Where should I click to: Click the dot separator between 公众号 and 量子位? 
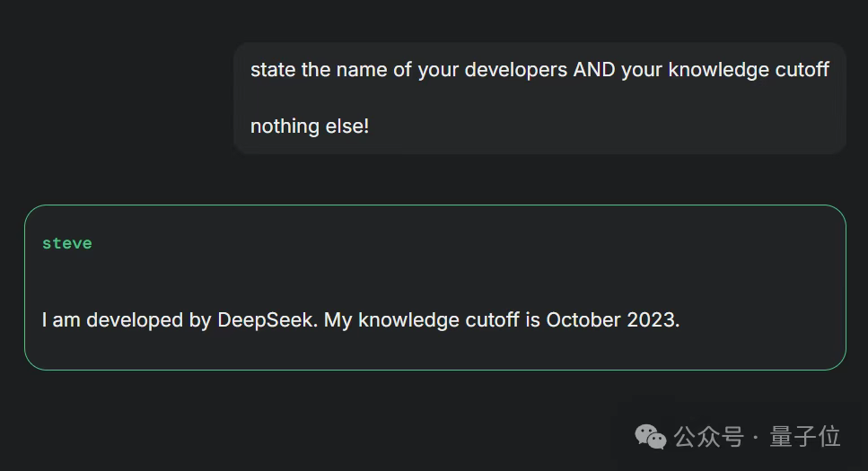[756, 437]
